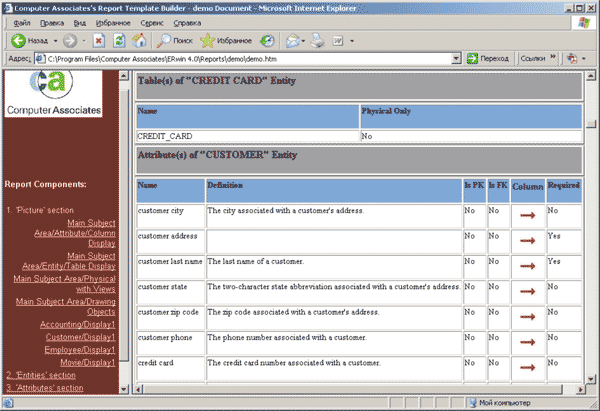Click the main pane scroll up arrow

click(x=591, y=76)
